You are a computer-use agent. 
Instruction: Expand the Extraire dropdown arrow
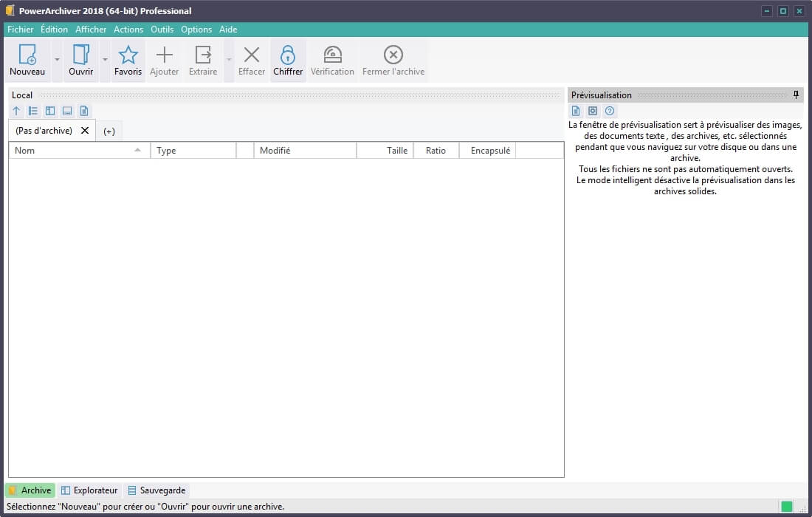pos(229,60)
